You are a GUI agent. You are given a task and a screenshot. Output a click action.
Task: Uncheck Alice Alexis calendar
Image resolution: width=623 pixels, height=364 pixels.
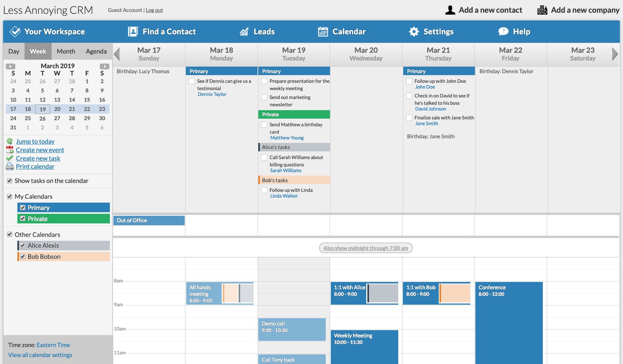point(23,245)
